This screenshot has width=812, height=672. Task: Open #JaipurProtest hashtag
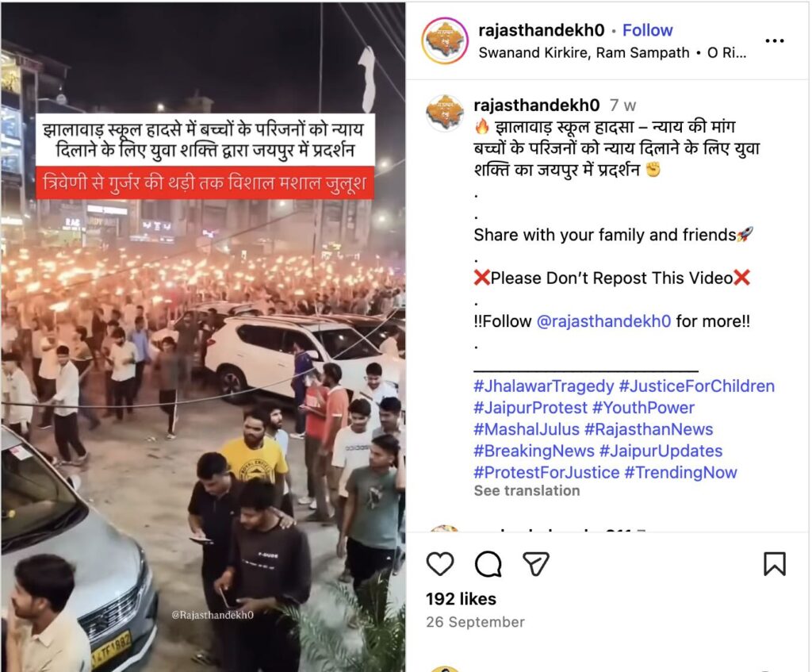click(530, 408)
